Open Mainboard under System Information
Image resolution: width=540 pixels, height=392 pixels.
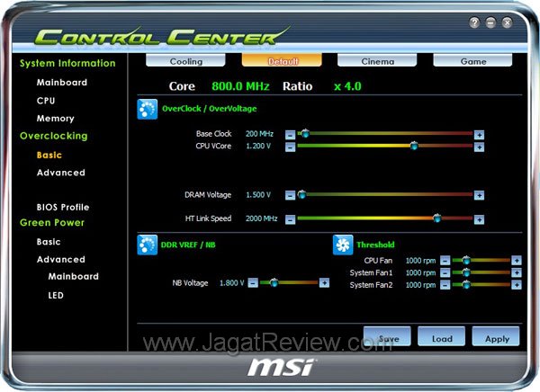(x=62, y=82)
